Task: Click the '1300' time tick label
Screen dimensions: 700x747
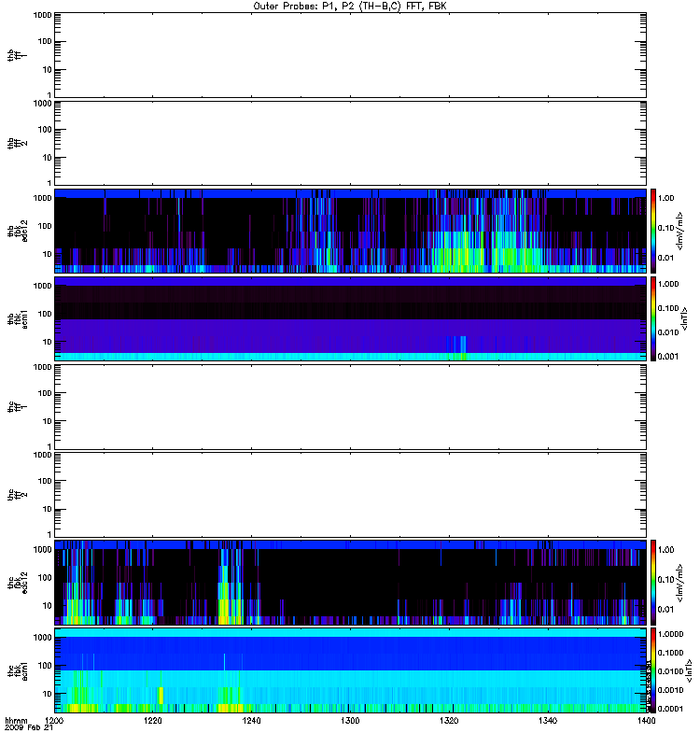Action: [x=350, y=721]
